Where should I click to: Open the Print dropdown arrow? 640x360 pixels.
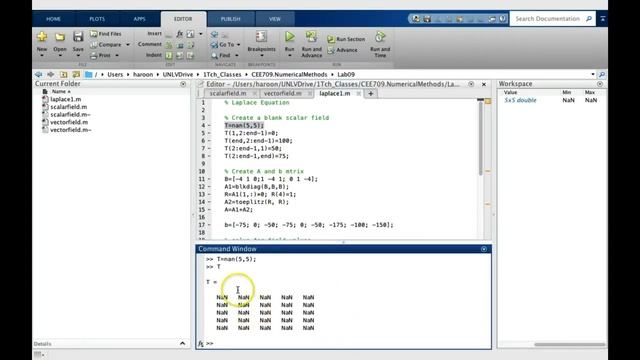(117, 55)
